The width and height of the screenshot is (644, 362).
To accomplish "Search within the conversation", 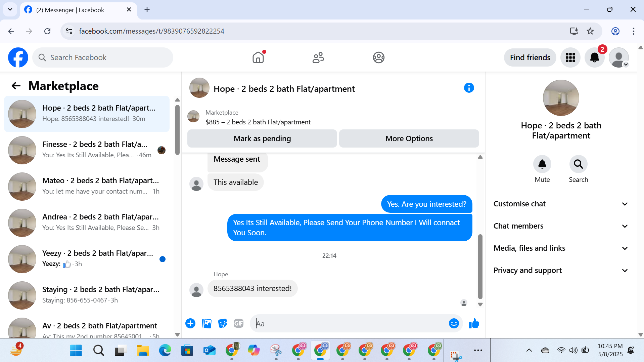I will pos(578,164).
